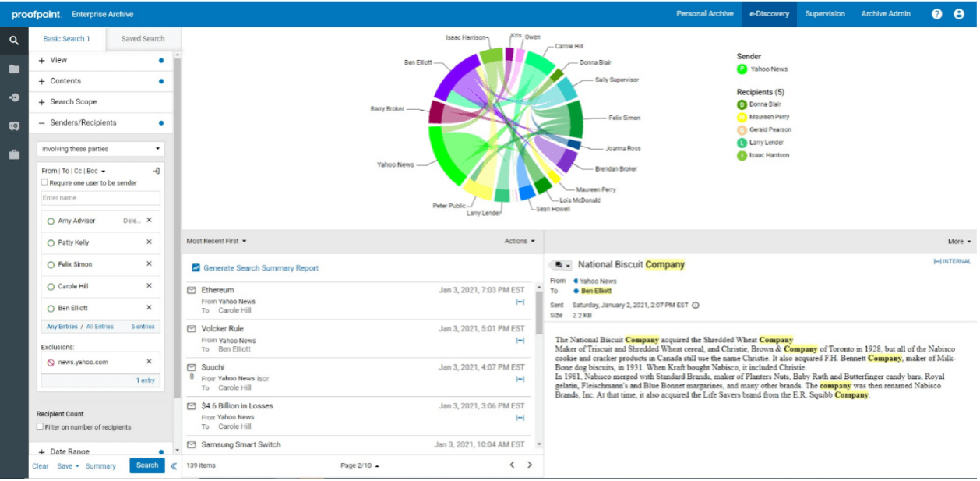This screenshot has height=481, width=980.
Task: Click the envelope icon for Ethereum message
Action: point(192,290)
